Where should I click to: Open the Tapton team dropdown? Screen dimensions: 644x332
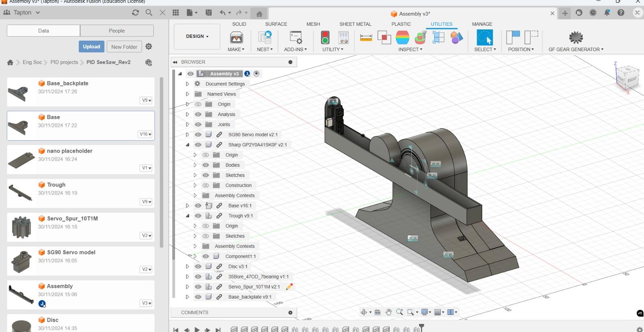click(27, 12)
